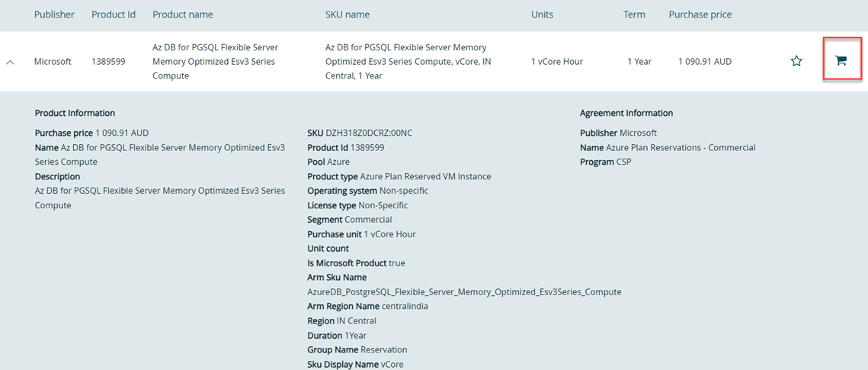Click the row's SKU name cell text

(x=405, y=62)
